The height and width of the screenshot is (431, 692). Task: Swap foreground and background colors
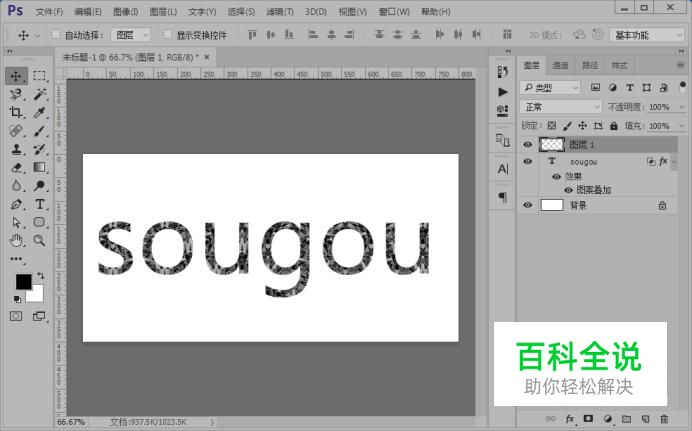pos(41,276)
